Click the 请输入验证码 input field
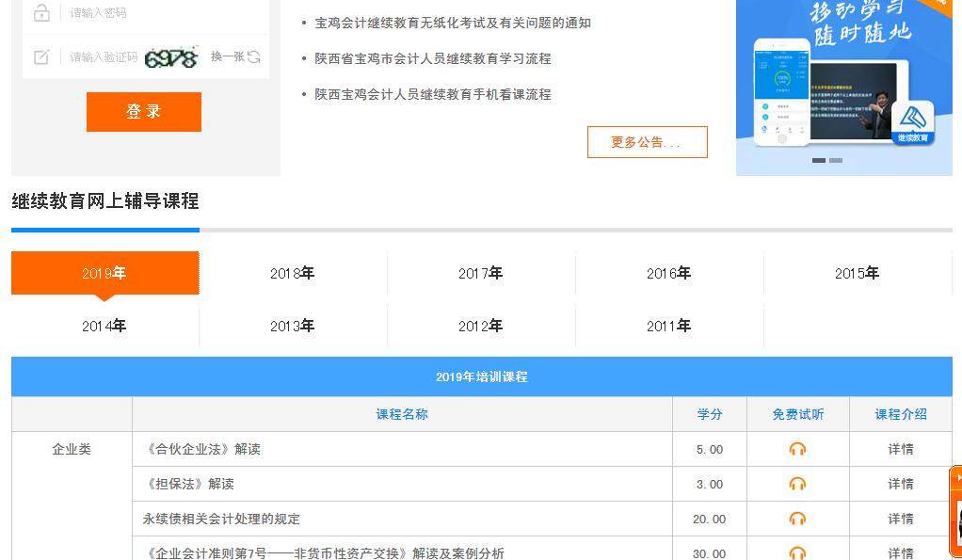Screen dimensions: 962x560 coord(102,57)
